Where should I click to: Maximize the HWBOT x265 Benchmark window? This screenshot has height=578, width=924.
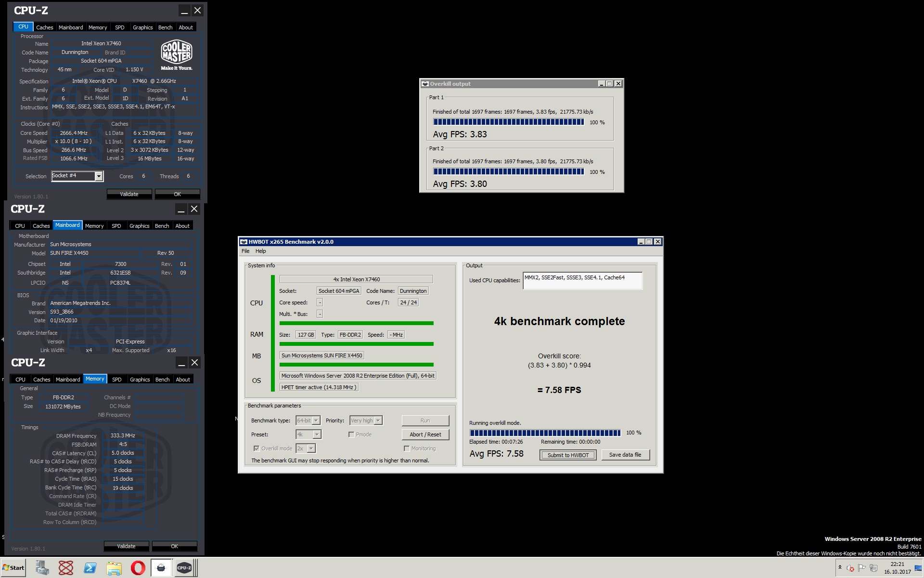(649, 242)
